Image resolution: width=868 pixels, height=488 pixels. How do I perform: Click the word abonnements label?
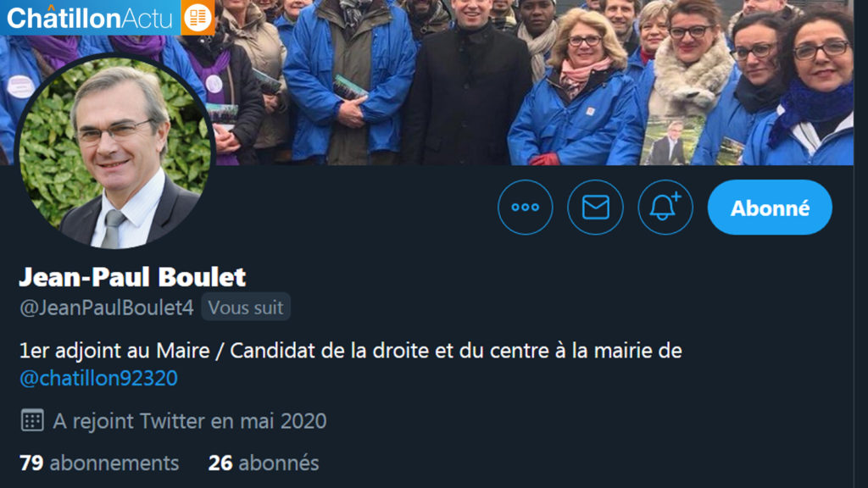coord(114,463)
